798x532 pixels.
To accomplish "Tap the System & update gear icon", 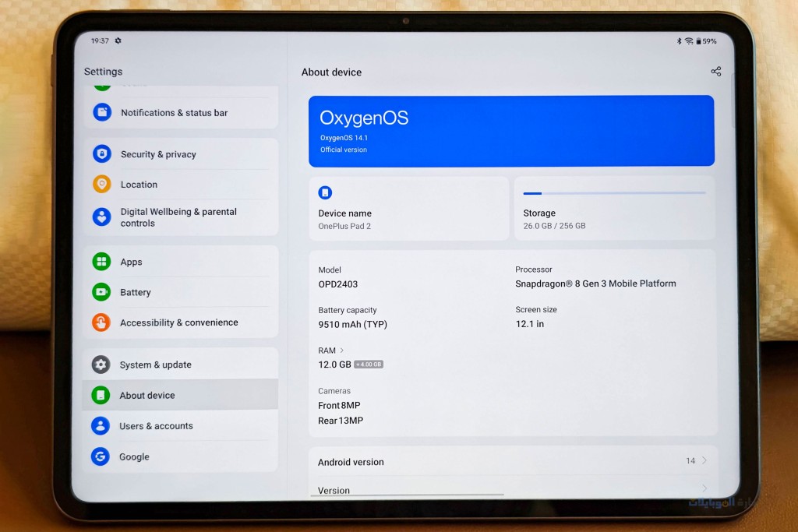I will tap(101, 365).
